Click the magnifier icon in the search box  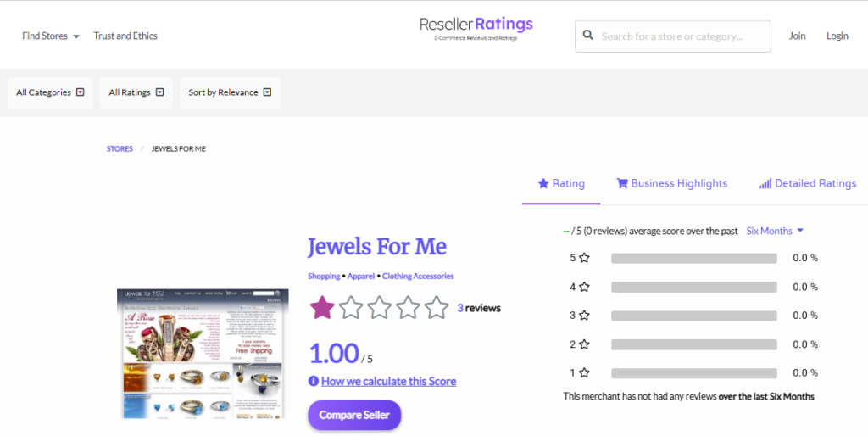pos(588,36)
